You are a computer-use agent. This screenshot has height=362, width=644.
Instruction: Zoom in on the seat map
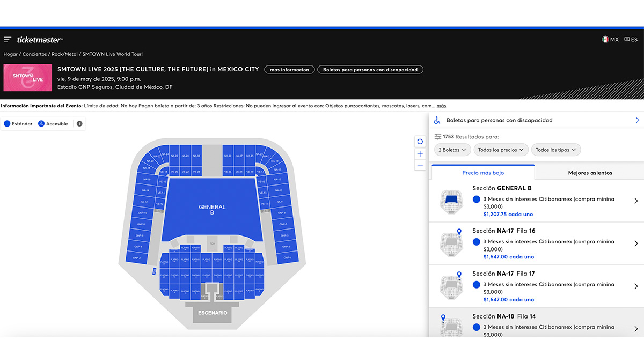click(x=420, y=154)
